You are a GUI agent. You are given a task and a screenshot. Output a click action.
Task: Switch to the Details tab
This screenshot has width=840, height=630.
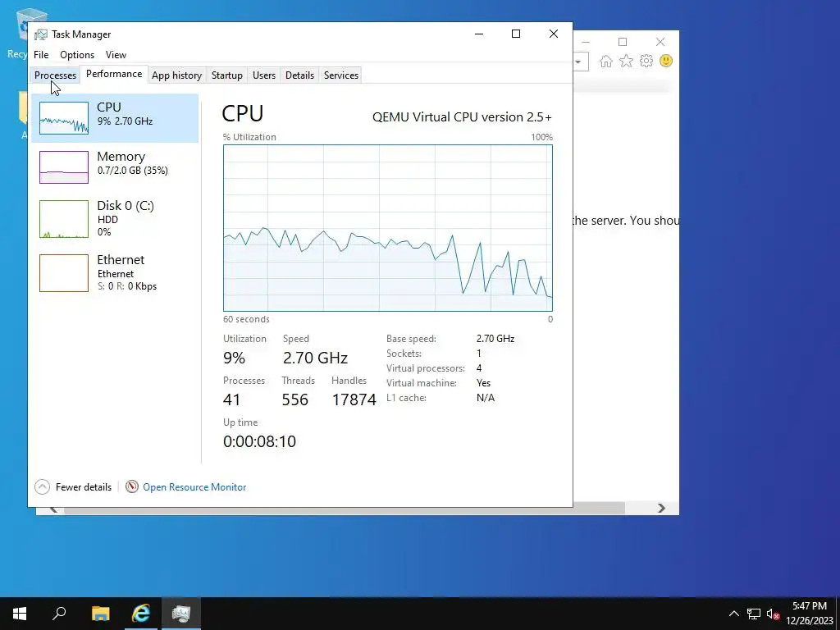tap(299, 75)
